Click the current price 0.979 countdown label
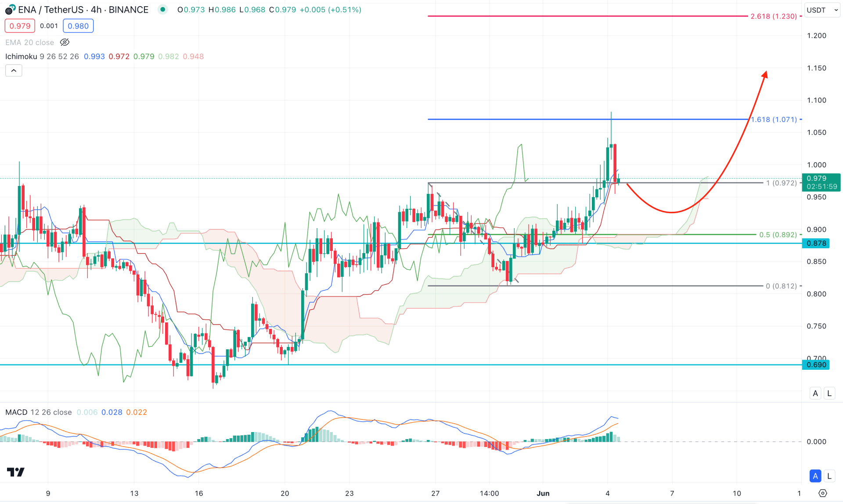Image resolution: width=843 pixels, height=504 pixels. pyautogui.click(x=821, y=182)
